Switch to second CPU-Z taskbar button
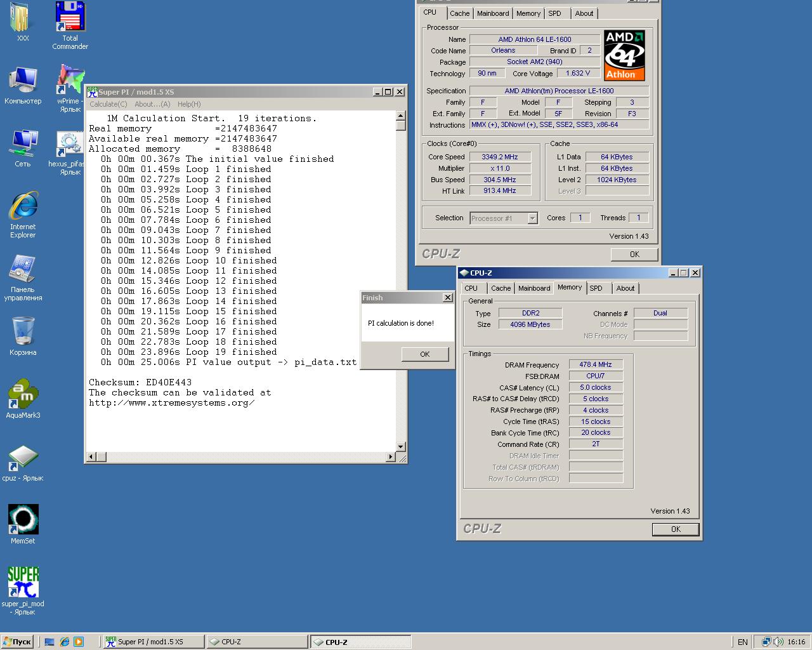812x650 pixels. (x=360, y=642)
